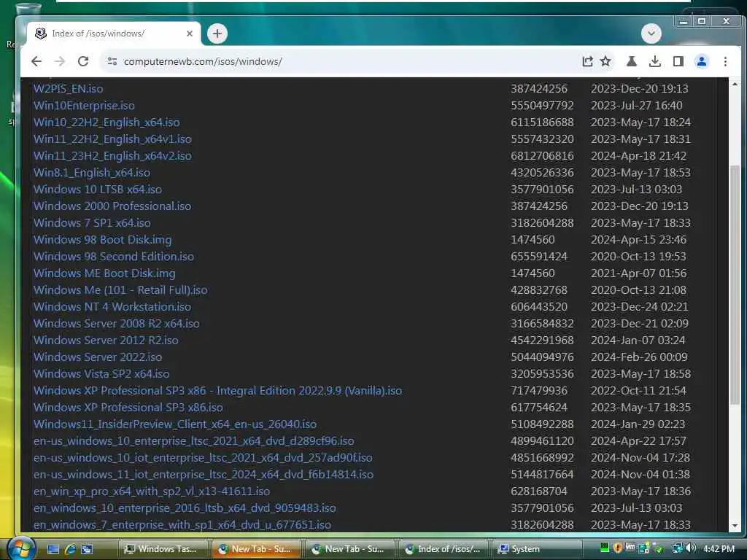747x560 pixels.
Task: Open the three-dot browser menu
Action: [x=725, y=61]
